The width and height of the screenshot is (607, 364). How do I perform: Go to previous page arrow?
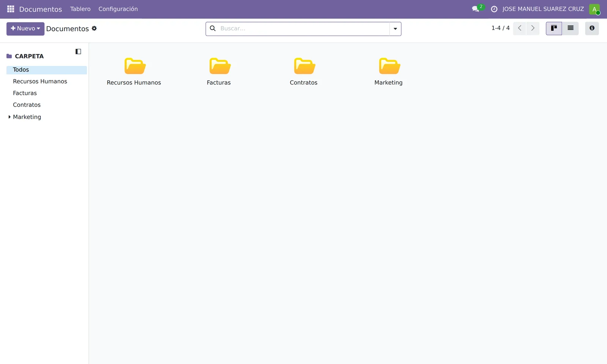520,28
